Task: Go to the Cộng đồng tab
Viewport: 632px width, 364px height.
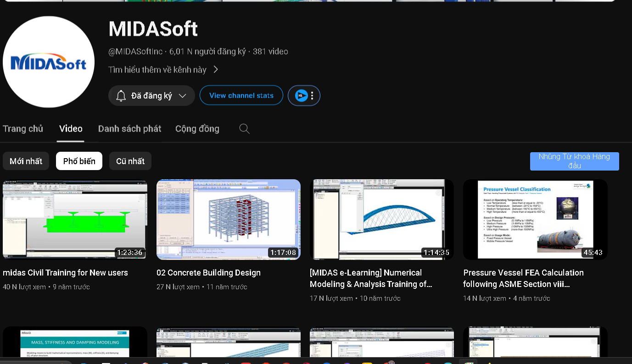Action: point(197,129)
